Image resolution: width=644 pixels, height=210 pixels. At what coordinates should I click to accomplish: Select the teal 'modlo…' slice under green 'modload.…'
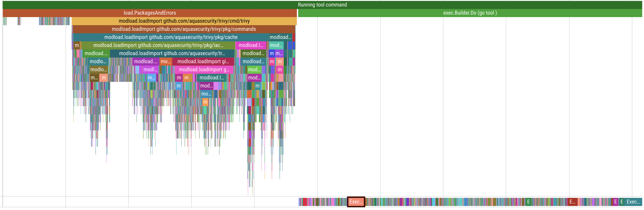tap(98, 61)
